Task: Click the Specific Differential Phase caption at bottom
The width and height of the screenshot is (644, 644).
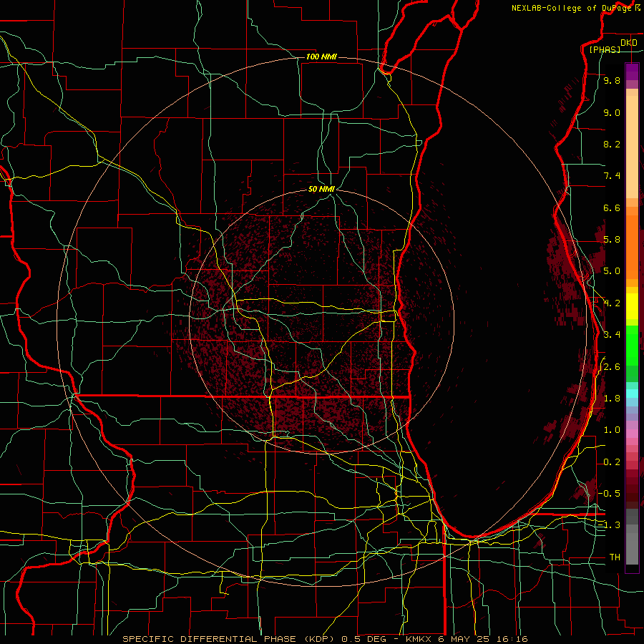Action: coord(325,639)
